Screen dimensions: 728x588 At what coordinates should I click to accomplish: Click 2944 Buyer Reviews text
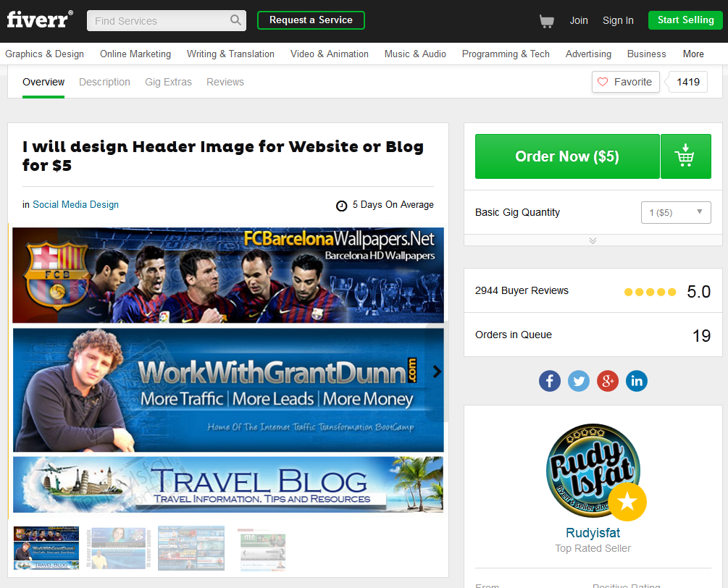tap(522, 290)
